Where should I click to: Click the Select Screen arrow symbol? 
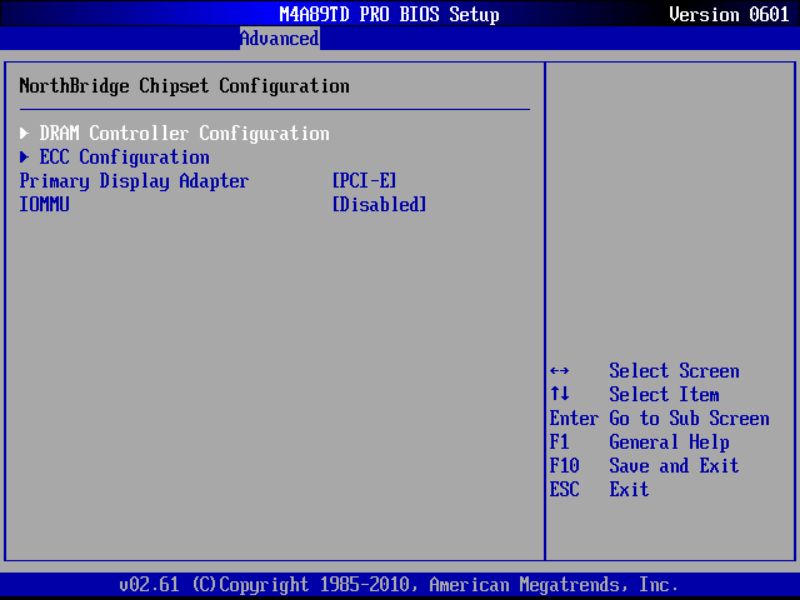tap(561, 371)
